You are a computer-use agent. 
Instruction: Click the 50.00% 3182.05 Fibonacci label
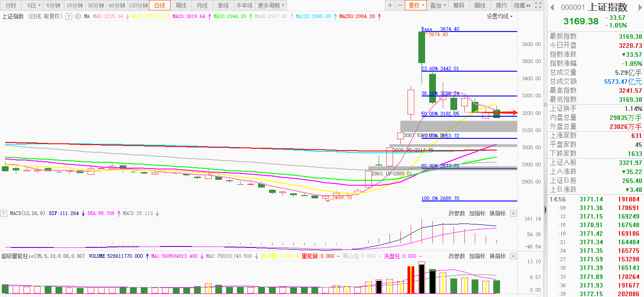point(440,114)
